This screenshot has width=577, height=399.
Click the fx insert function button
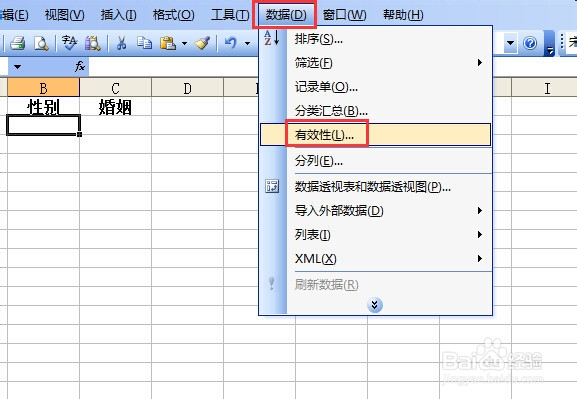[x=80, y=66]
